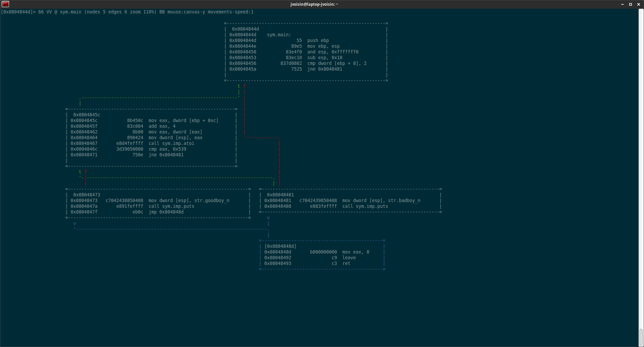Image resolution: width=644 pixels, height=347 pixels.
Task: Click the ret instruction
Action: click(x=346, y=263)
